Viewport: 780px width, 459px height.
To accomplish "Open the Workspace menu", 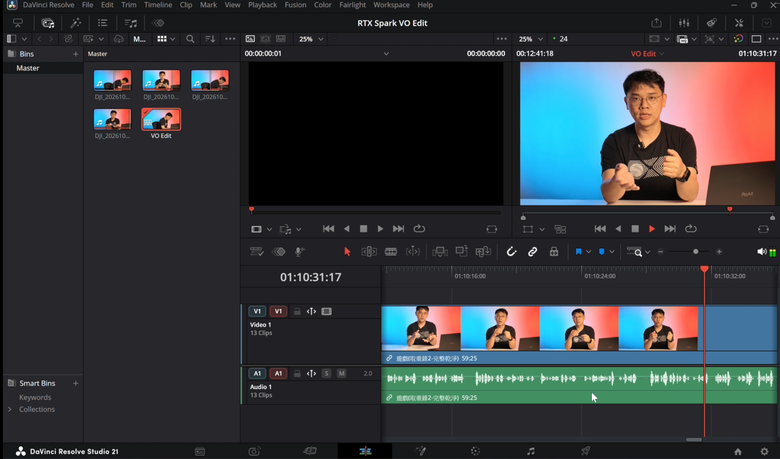I will click(x=391, y=5).
